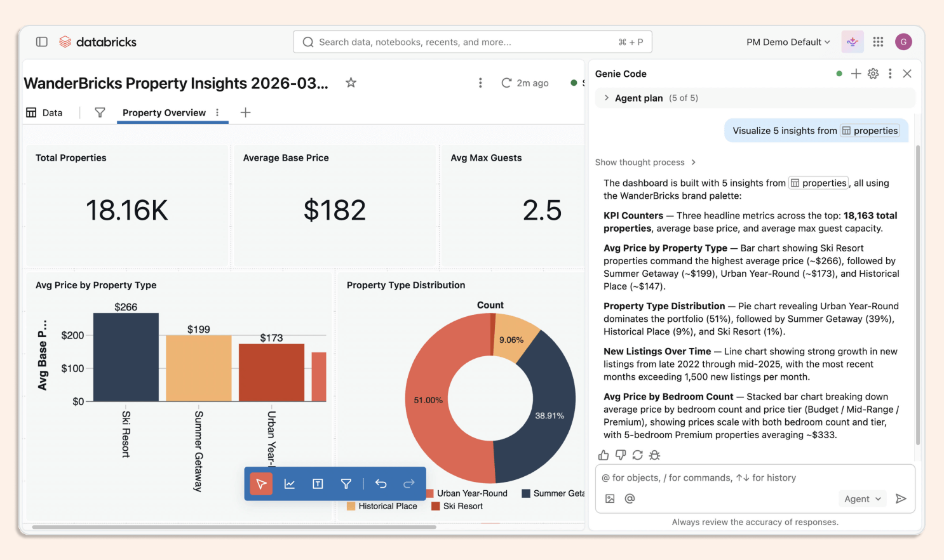Select the pointer tool in canvas toolbar
Image resolution: width=944 pixels, height=560 pixels.
pyautogui.click(x=261, y=484)
